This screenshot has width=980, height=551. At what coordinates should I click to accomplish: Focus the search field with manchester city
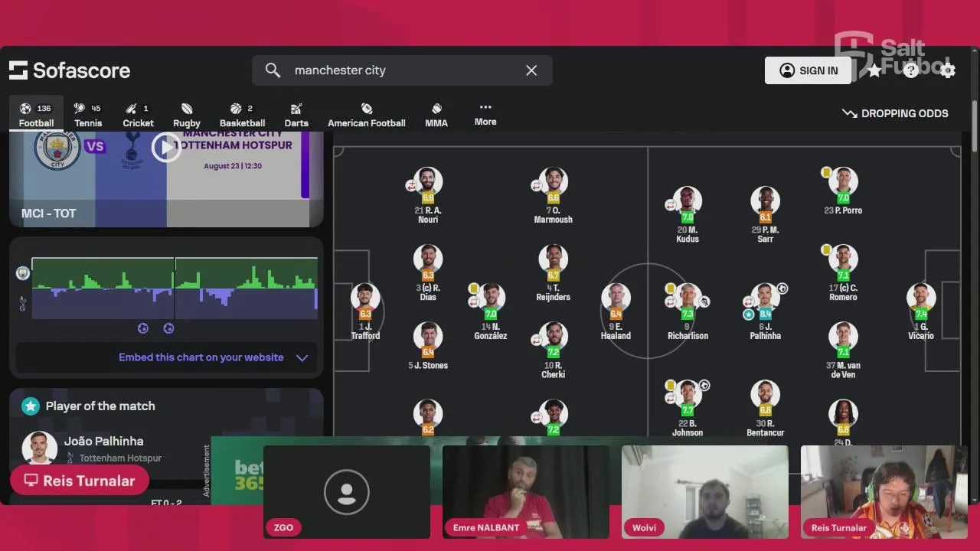point(402,70)
